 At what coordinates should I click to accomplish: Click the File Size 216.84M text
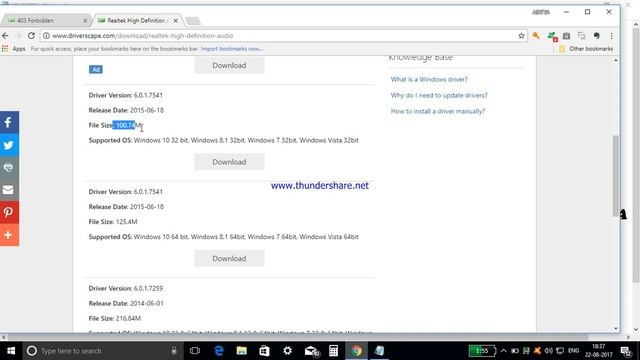pyautogui.click(x=115, y=318)
